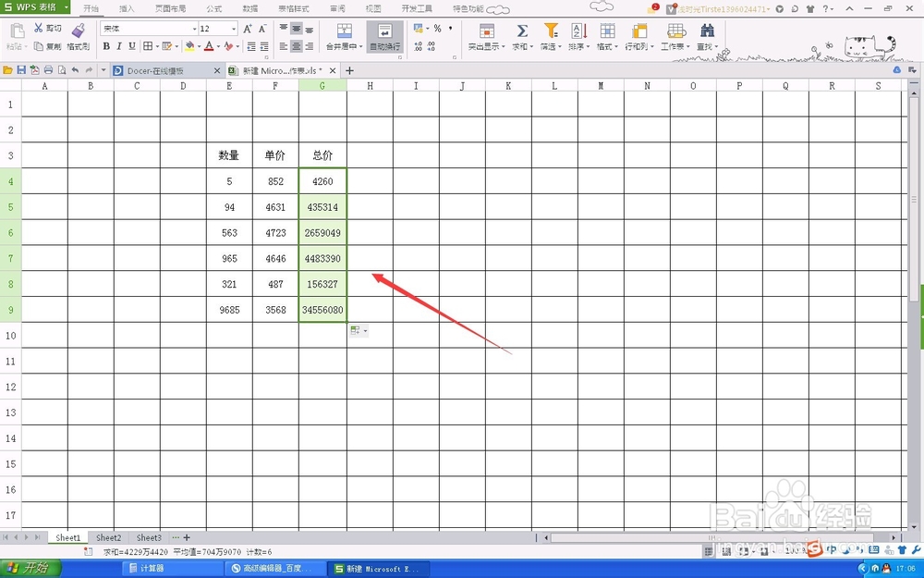Click the skin (T-shirt) icon in title bar
Screen dimensions: 924x578
[811, 9]
